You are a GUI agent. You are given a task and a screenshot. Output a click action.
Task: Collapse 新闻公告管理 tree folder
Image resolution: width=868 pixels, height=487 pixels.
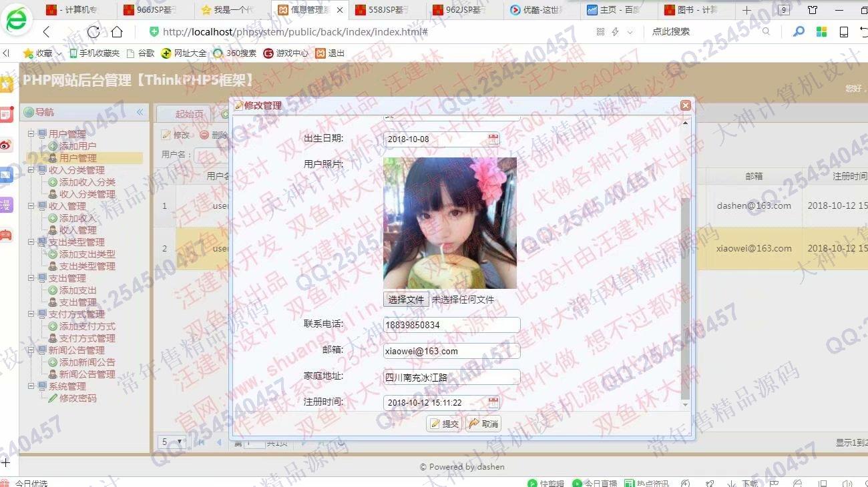tap(31, 350)
